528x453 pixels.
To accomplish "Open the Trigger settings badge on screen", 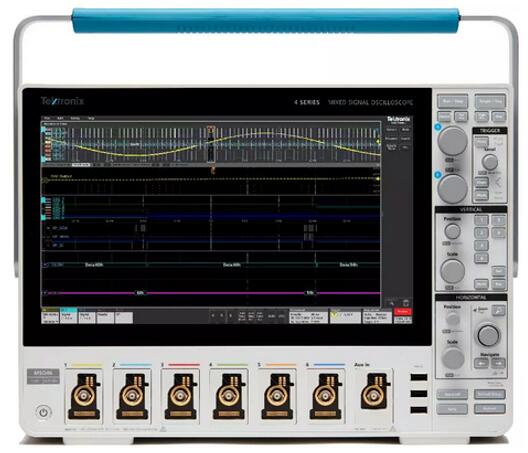I will coord(345,317).
